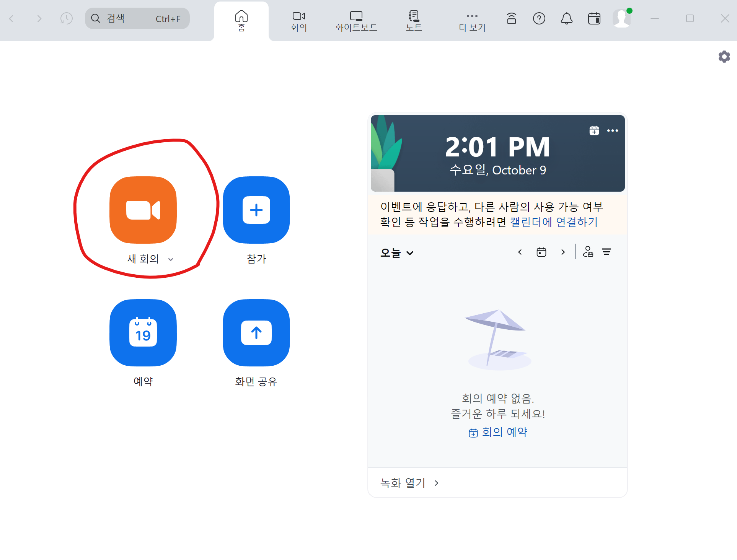
Task: Open the calendar icon in the top bar
Action: point(594,18)
